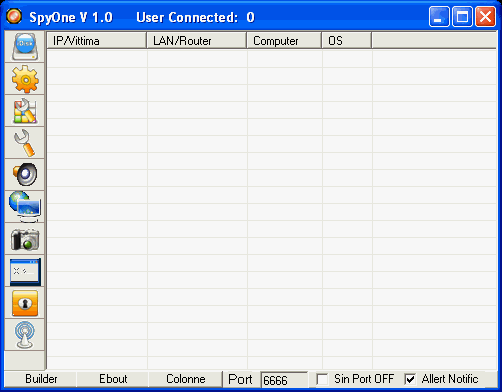502x392 pixels.
Task: Select the antenna broadcast icon
Action: (25, 335)
